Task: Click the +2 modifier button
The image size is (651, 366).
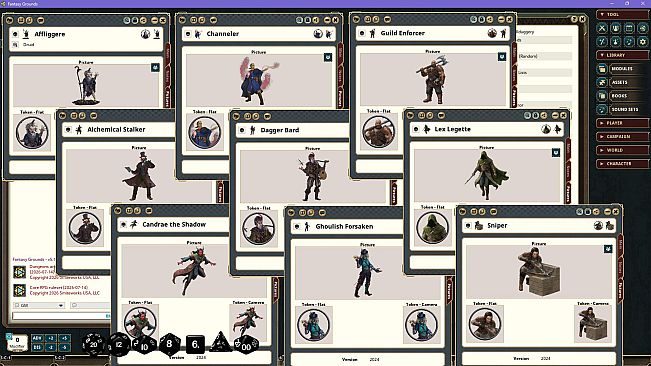Action: point(51,338)
